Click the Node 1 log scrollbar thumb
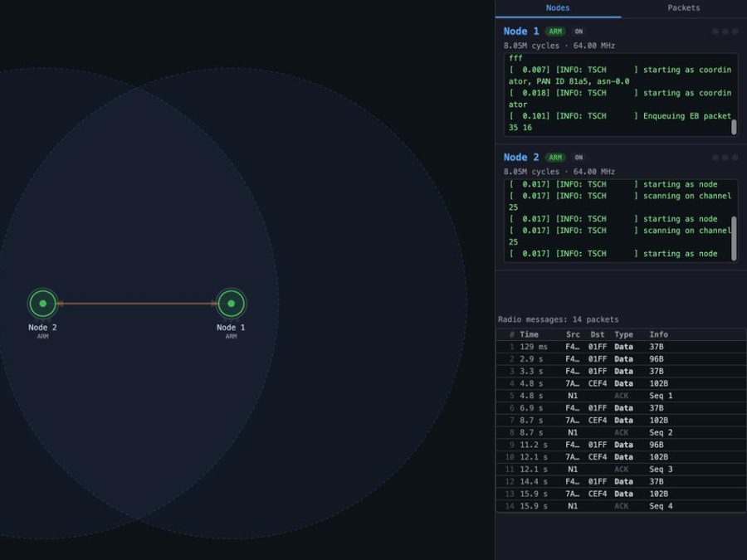This screenshot has width=747, height=560. [x=734, y=127]
